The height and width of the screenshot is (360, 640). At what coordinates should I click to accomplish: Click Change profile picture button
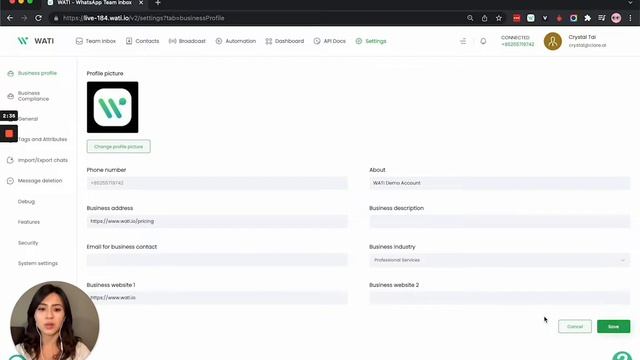point(118,147)
